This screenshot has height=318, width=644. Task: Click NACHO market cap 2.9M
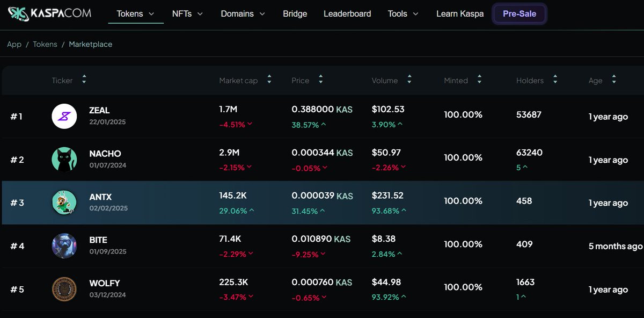[x=229, y=153]
